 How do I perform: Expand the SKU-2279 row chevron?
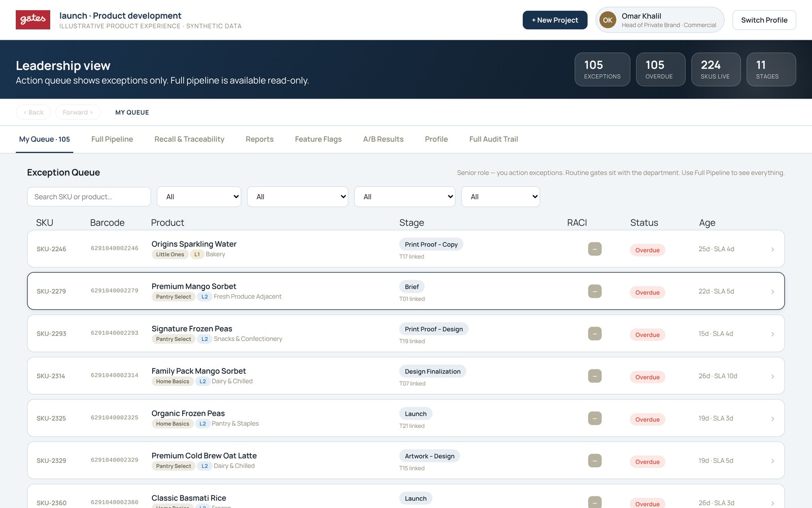[x=772, y=292]
